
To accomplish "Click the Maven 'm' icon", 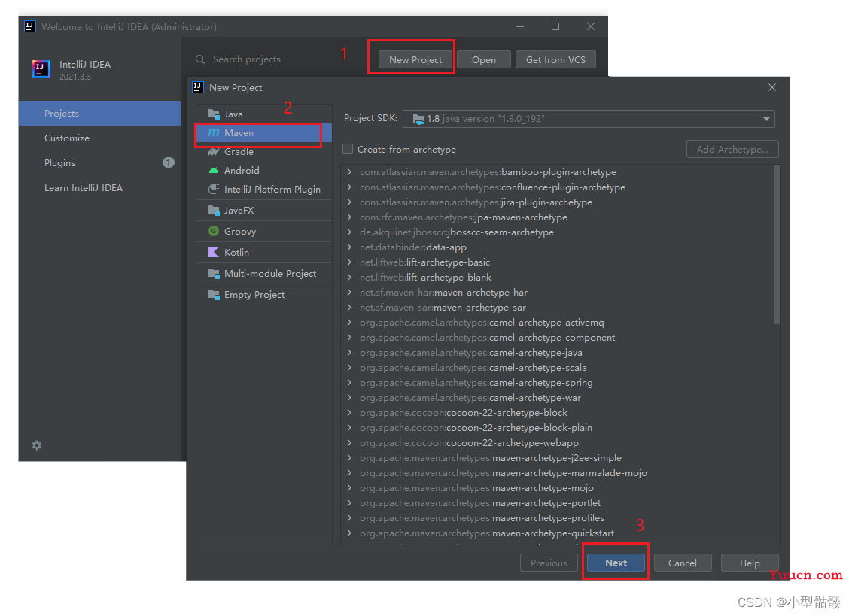I will [x=214, y=132].
